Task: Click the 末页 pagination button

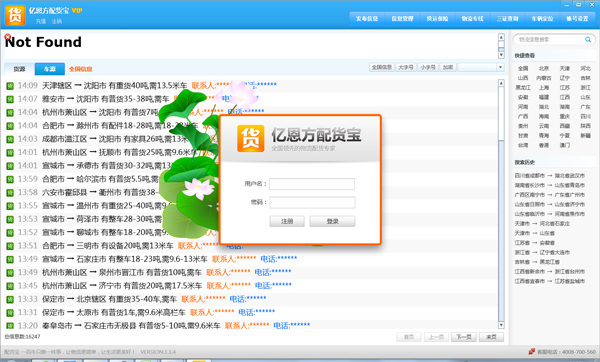Action: tap(491, 337)
